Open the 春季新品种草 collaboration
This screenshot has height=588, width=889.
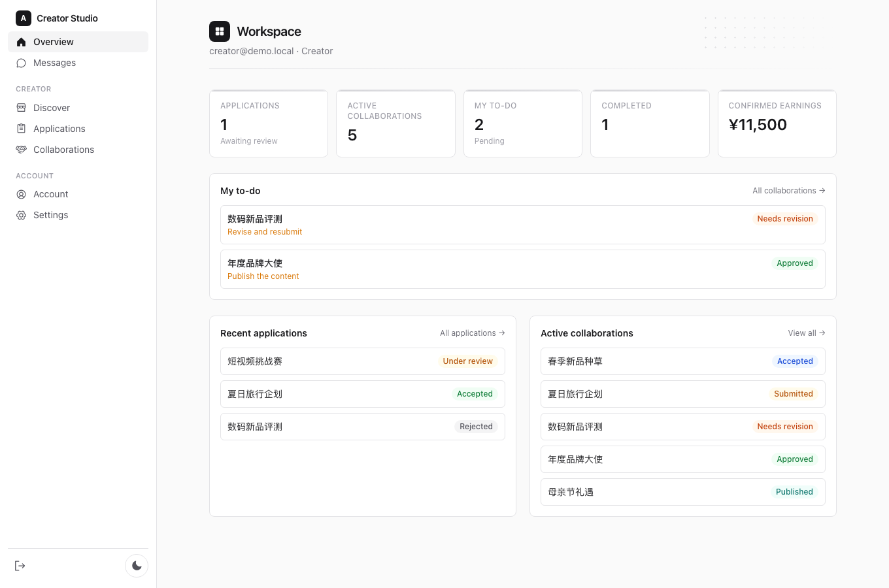[x=683, y=361]
